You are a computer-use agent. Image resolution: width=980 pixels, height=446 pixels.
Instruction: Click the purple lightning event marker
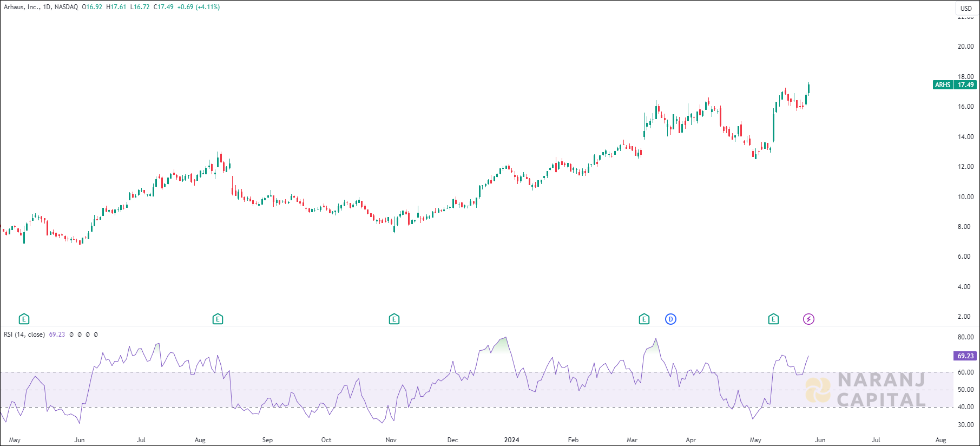pyautogui.click(x=808, y=319)
